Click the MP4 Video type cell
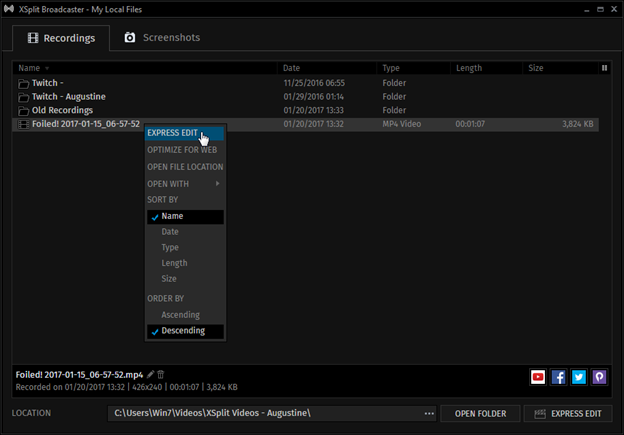 coord(402,124)
